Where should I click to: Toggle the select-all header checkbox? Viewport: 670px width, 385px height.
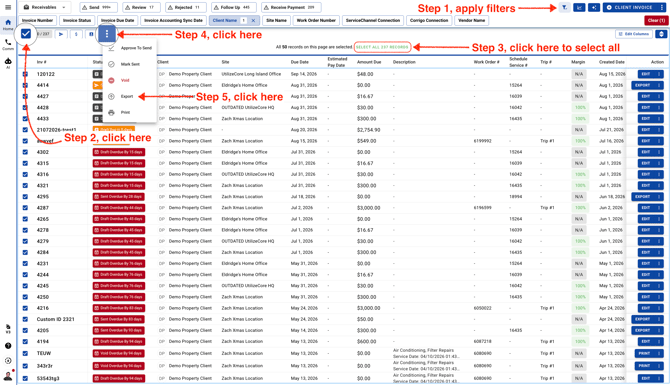pos(26,33)
